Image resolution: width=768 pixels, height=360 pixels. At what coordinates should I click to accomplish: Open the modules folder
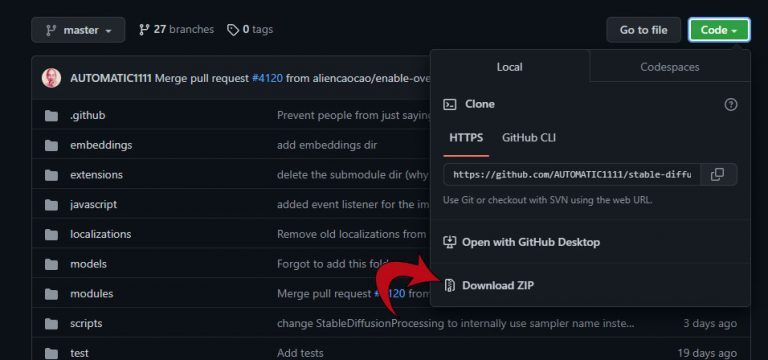pos(92,294)
